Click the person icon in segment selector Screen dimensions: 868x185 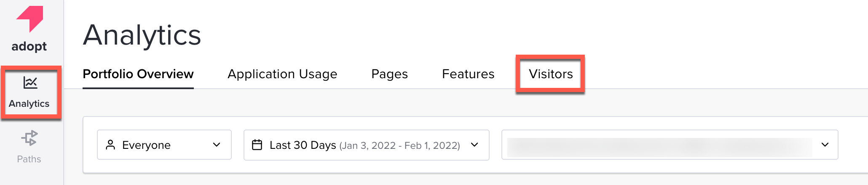[110, 145]
